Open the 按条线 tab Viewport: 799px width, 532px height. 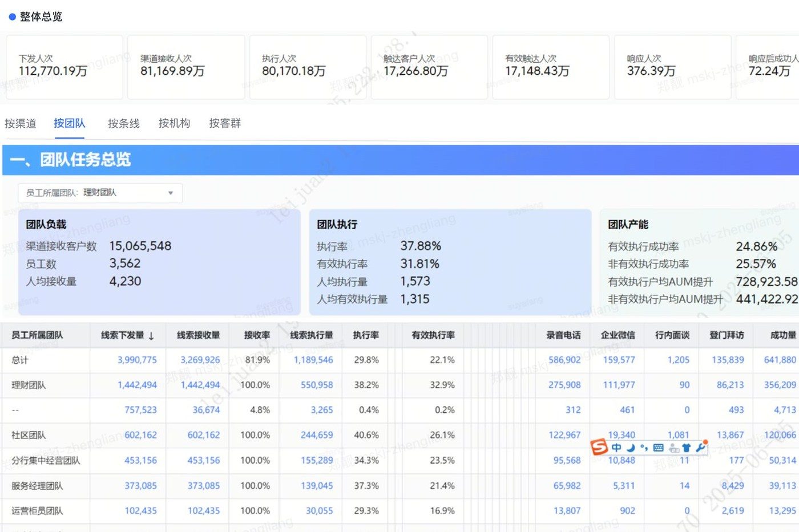(124, 123)
